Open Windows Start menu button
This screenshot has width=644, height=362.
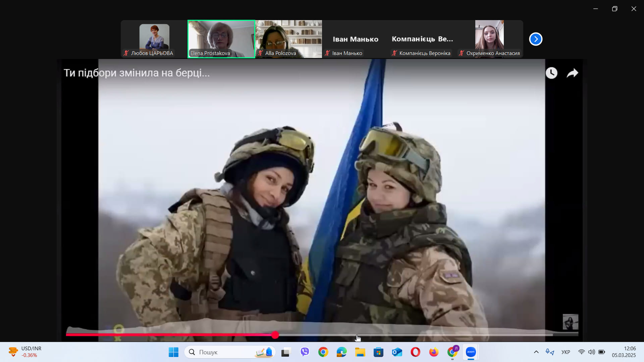(x=173, y=352)
